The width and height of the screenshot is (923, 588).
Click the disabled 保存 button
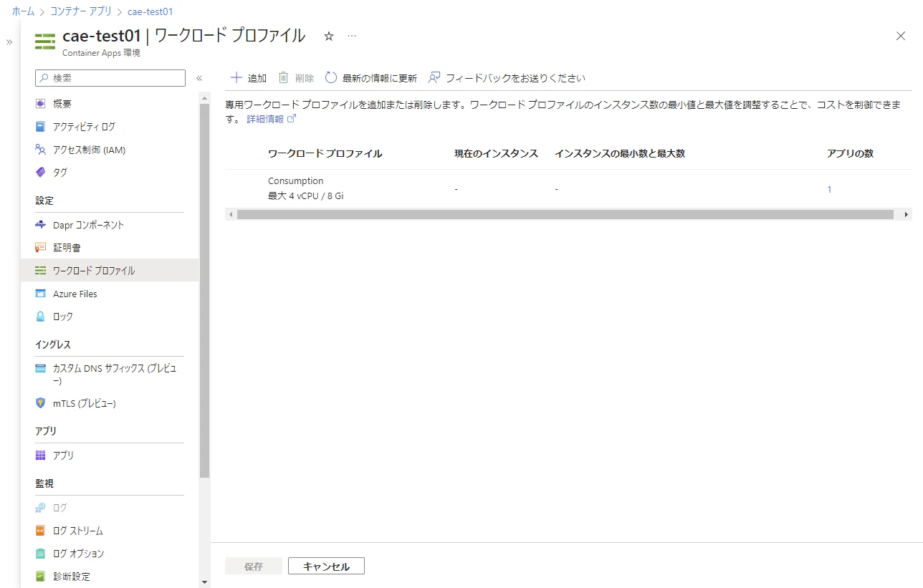tap(253, 566)
